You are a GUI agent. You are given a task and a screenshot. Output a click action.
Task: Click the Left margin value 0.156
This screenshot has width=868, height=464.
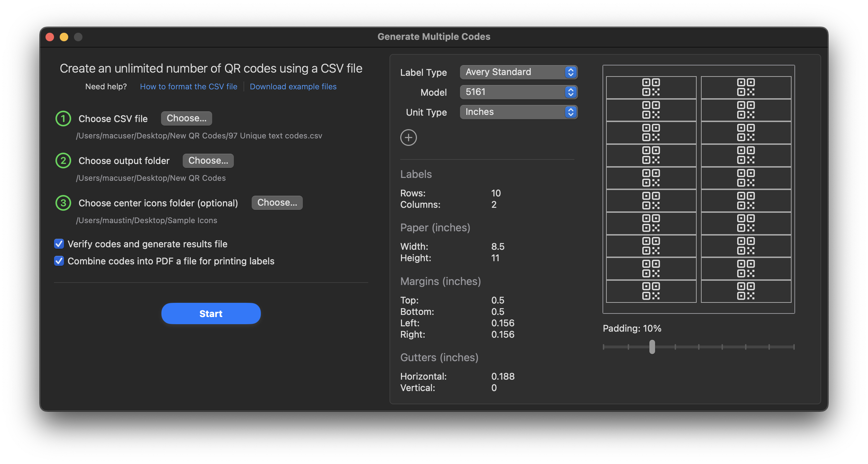pyautogui.click(x=503, y=323)
